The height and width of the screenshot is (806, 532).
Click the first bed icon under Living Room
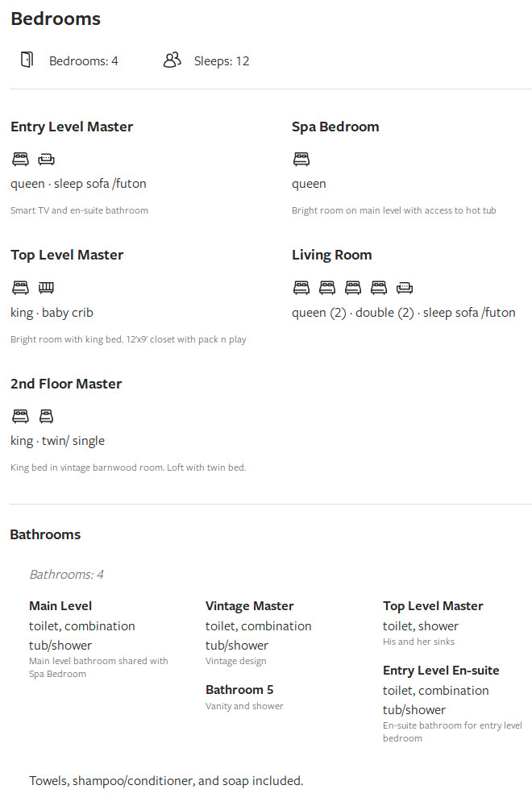(x=301, y=288)
